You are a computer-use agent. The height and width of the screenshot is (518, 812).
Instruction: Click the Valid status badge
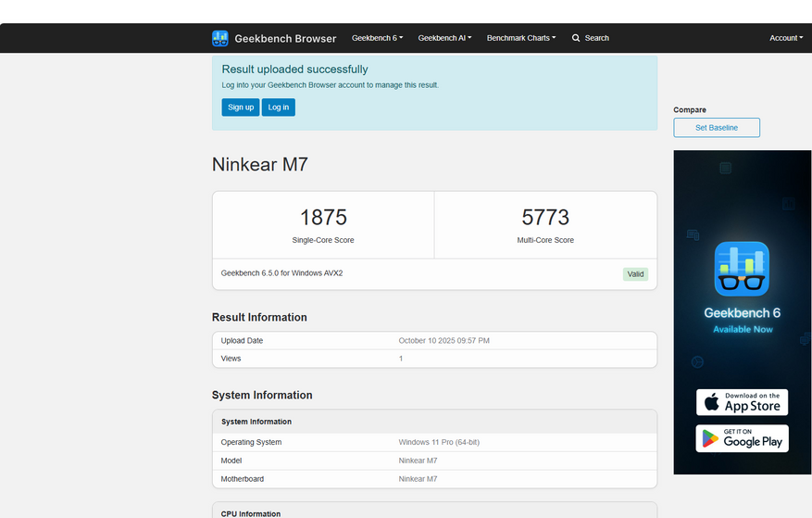point(635,274)
